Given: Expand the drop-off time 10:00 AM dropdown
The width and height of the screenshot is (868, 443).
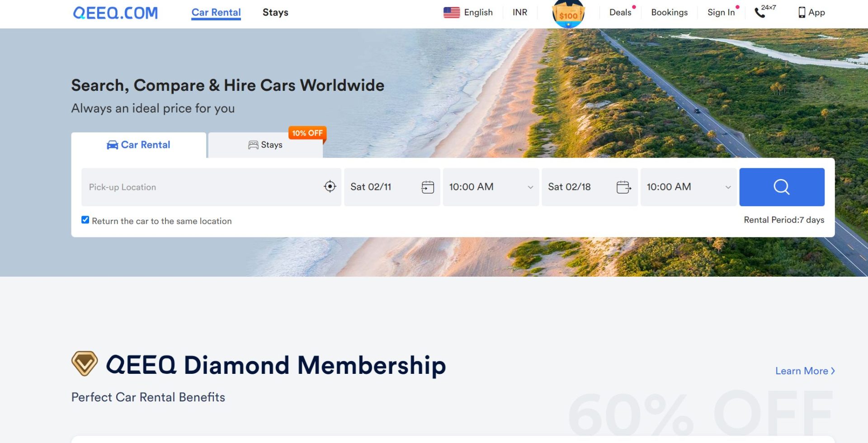Looking at the screenshot, I should click(689, 187).
